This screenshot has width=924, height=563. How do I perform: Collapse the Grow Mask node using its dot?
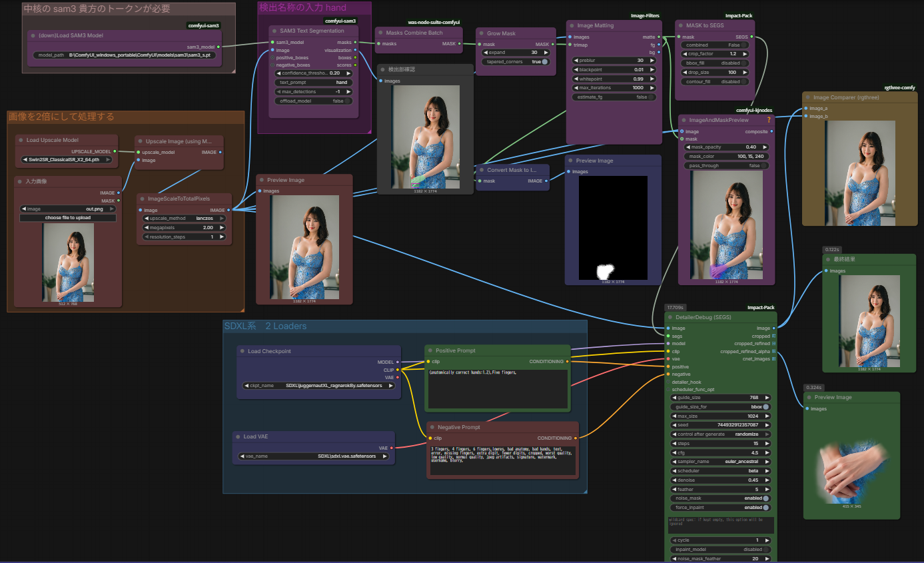tap(481, 33)
